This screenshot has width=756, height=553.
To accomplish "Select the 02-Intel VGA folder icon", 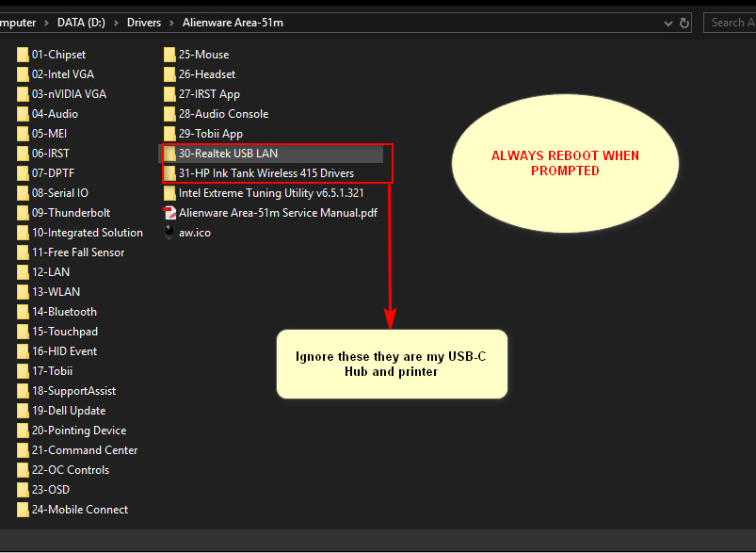I will click(x=23, y=74).
